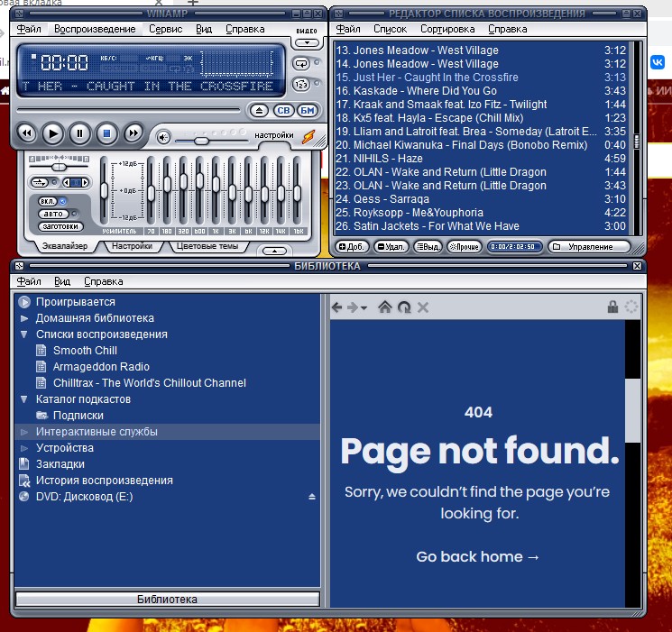This screenshot has width=672, height=632.
Task: Click the Previous track button in Winamp
Action: [26, 133]
